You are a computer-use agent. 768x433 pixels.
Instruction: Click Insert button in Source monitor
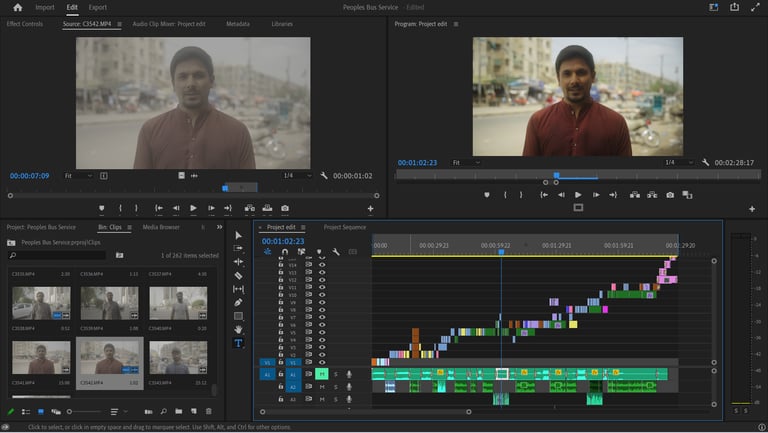pos(249,208)
